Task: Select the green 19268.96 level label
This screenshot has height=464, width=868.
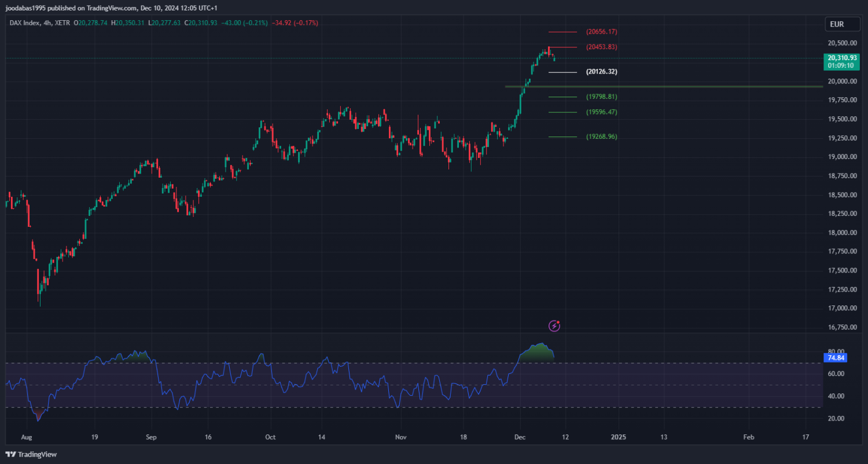Action: (601, 137)
